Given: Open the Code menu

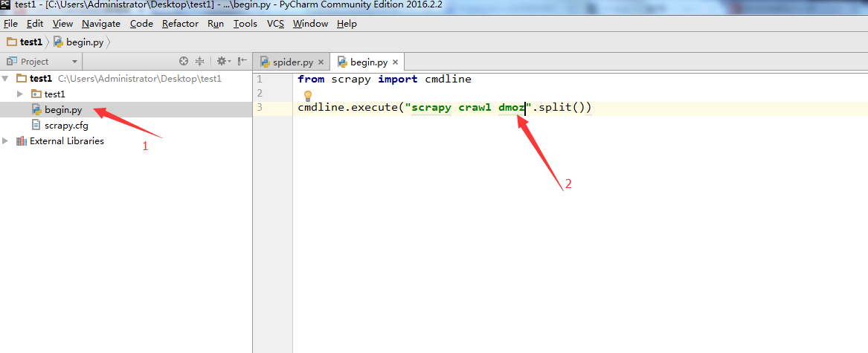Looking at the screenshot, I should (x=142, y=24).
